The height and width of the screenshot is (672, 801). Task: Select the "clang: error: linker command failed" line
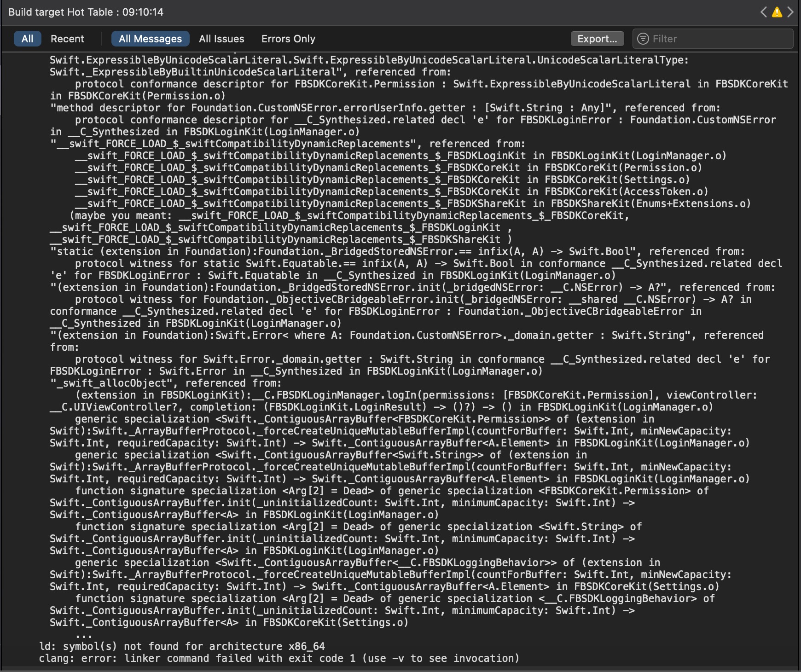tap(279, 658)
